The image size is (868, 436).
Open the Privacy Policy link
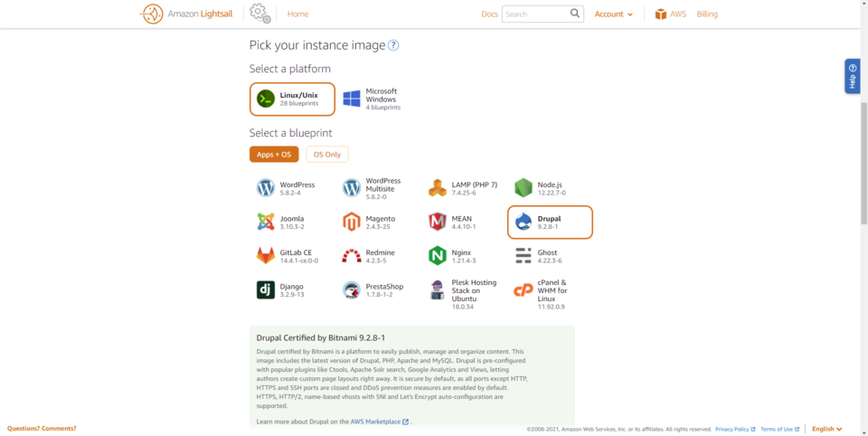coord(735,430)
